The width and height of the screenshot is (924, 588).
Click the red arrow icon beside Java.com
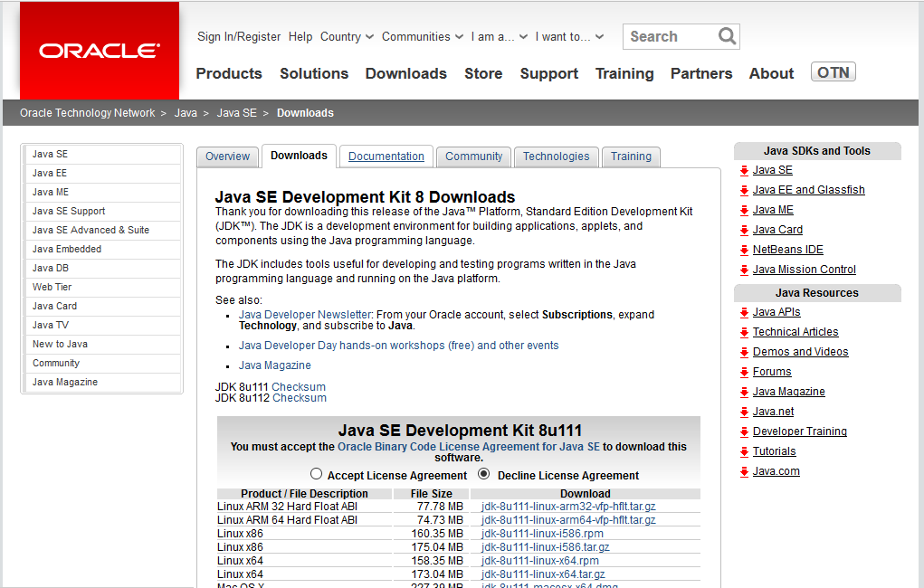[x=744, y=472]
